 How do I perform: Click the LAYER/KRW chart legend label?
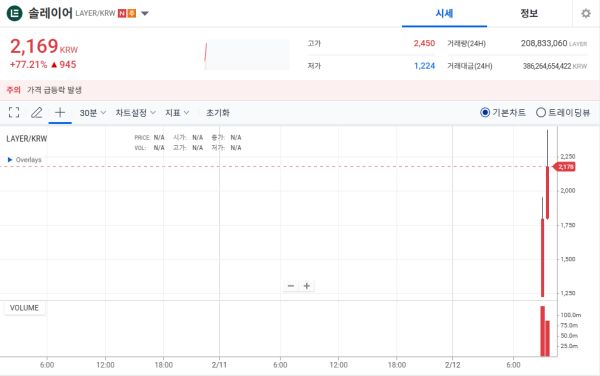[x=27, y=139]
